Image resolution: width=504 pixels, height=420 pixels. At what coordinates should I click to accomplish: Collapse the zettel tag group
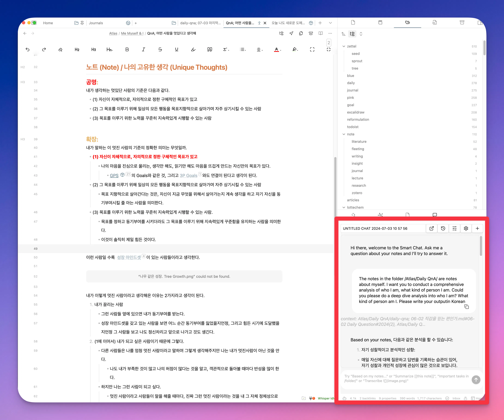click(344, 46)
